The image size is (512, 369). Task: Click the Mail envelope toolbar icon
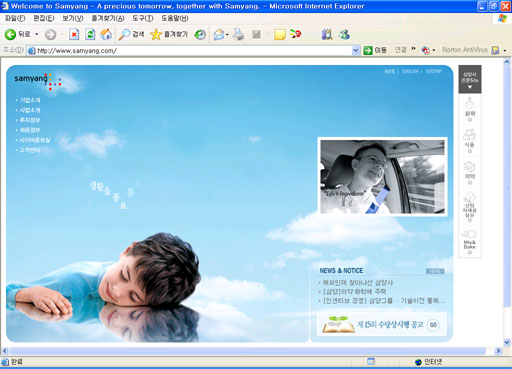coord(219,34)
